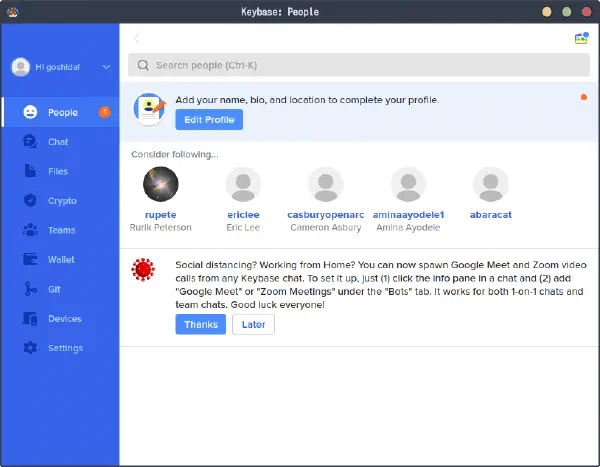Select the Files document icon
This screenshot has height=467, width=600.
tap(30, 171)
